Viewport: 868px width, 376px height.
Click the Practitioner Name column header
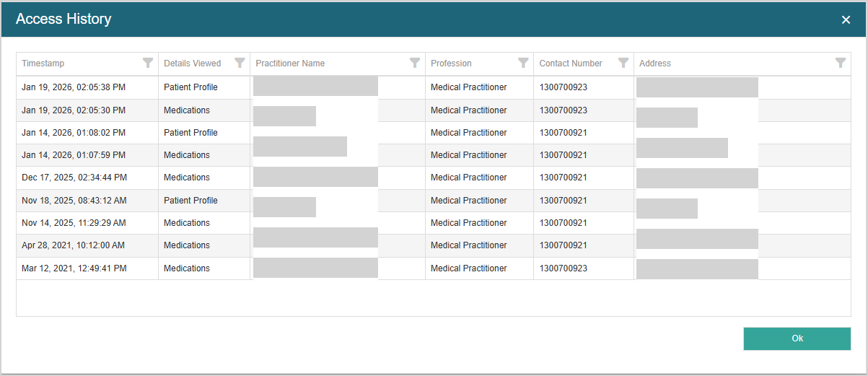pyautogui.click(x=290, y=64)
